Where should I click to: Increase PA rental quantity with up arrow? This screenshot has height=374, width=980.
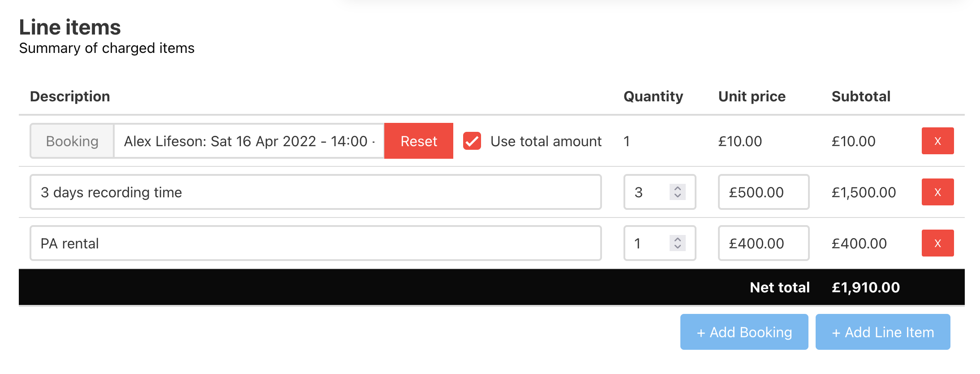click(678, 239)
